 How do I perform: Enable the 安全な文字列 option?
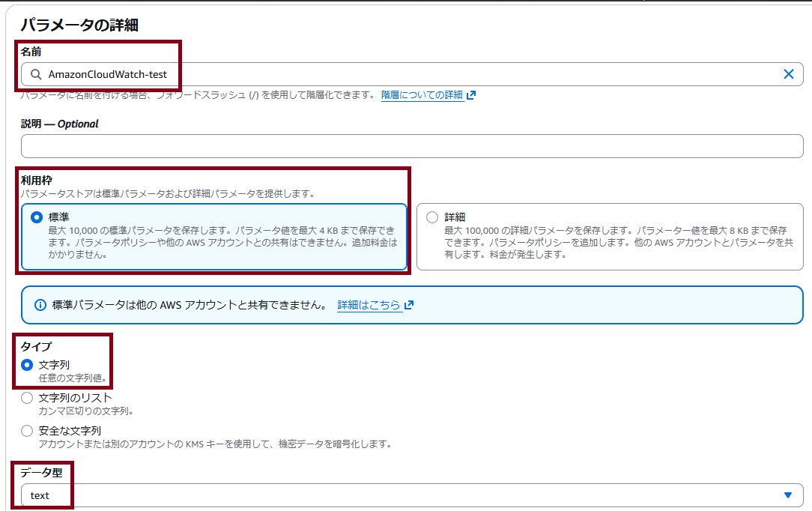click(x=26, y=429)
